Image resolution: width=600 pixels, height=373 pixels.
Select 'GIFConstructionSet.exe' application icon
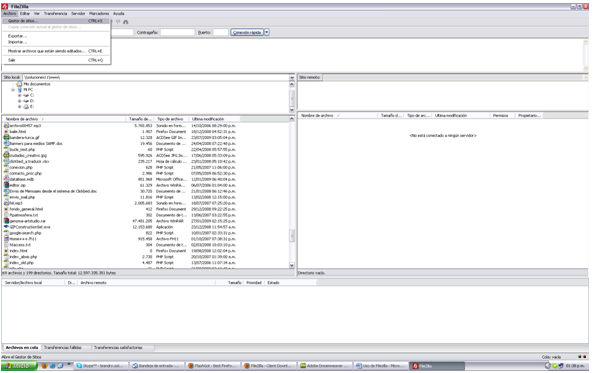(6, 227)
